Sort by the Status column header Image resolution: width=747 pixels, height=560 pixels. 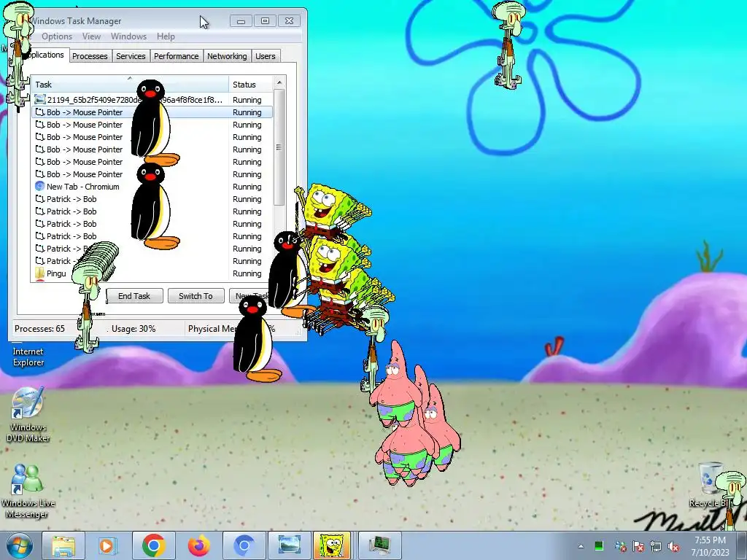[251, 85]
